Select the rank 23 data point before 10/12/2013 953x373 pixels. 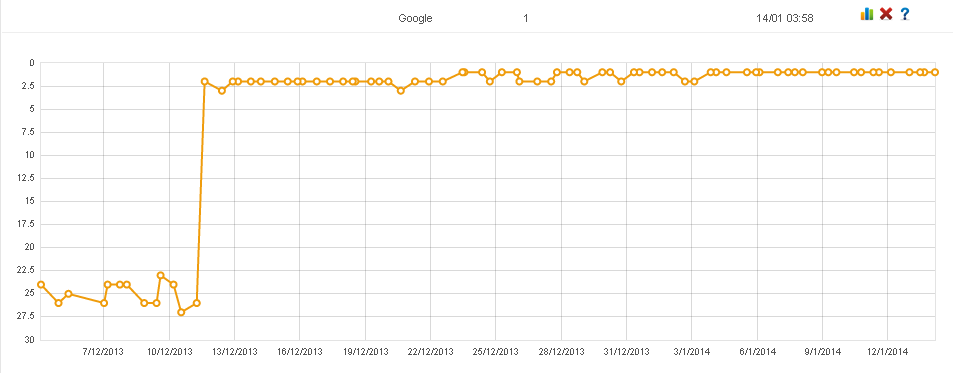tap(160, 275)
